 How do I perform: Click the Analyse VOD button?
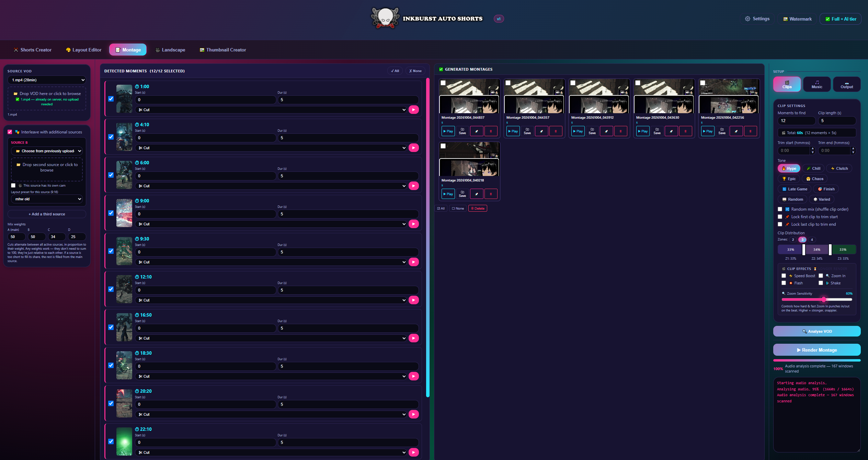click(x=817, y=331)
